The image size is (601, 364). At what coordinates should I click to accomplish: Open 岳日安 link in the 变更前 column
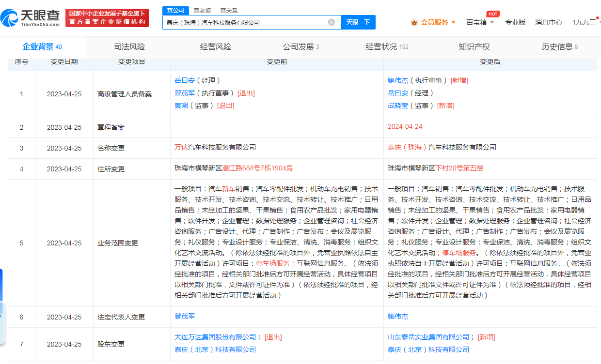click(184, 80)
